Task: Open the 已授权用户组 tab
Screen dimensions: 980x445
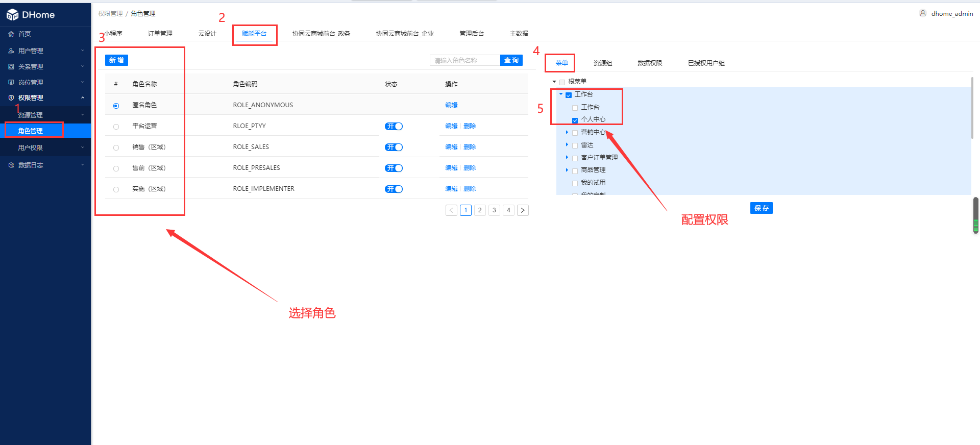Action: (x=706, y=63)
